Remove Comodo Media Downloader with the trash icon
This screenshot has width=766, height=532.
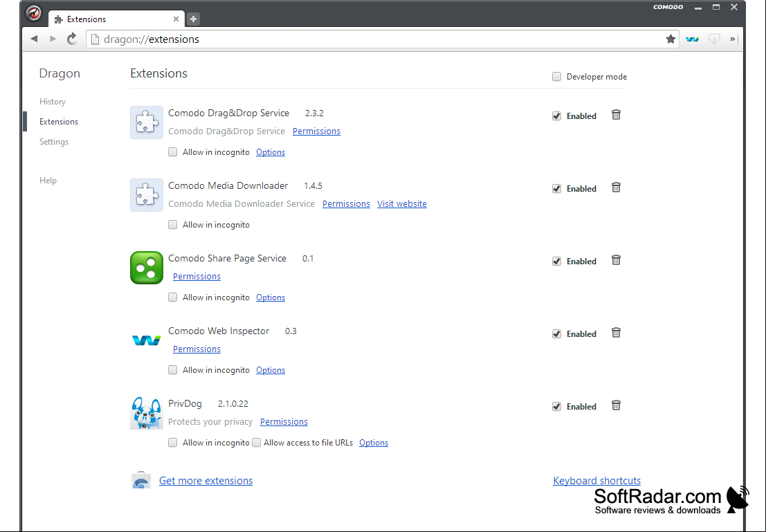pyautogui.click(x=616, y=187)
